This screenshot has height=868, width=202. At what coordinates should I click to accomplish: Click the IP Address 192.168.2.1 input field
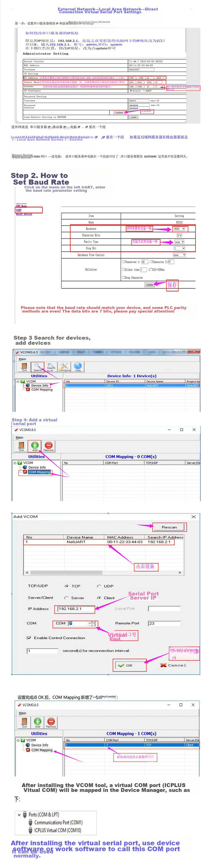[x=76, y=609]
